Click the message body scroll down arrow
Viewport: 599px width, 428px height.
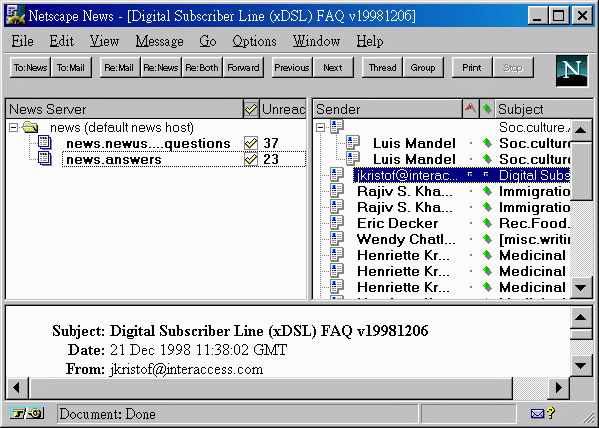click(581, 366)
